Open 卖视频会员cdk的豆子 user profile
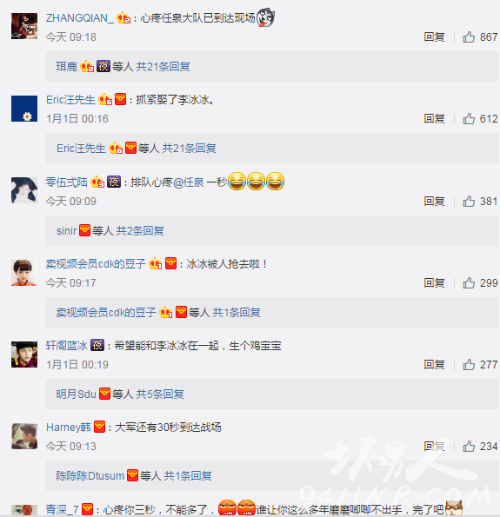This screenshot has width=500, height=517. coord(96,264)
